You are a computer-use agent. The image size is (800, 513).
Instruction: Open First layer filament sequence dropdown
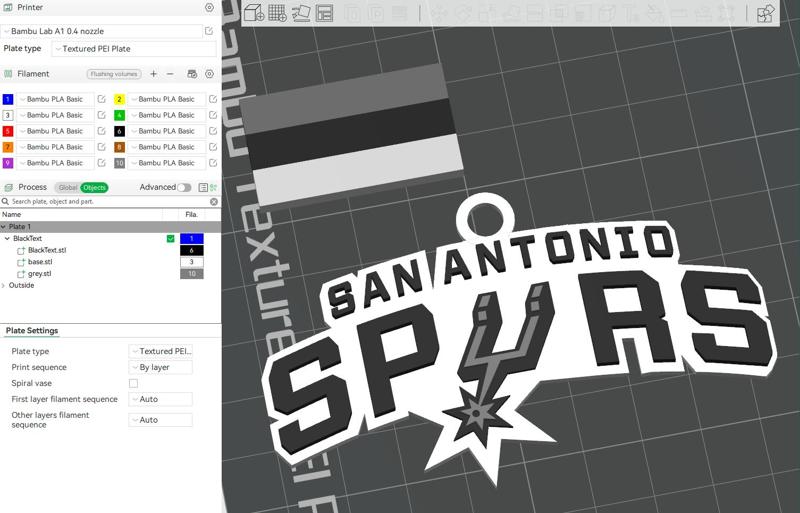click(161, 399)
